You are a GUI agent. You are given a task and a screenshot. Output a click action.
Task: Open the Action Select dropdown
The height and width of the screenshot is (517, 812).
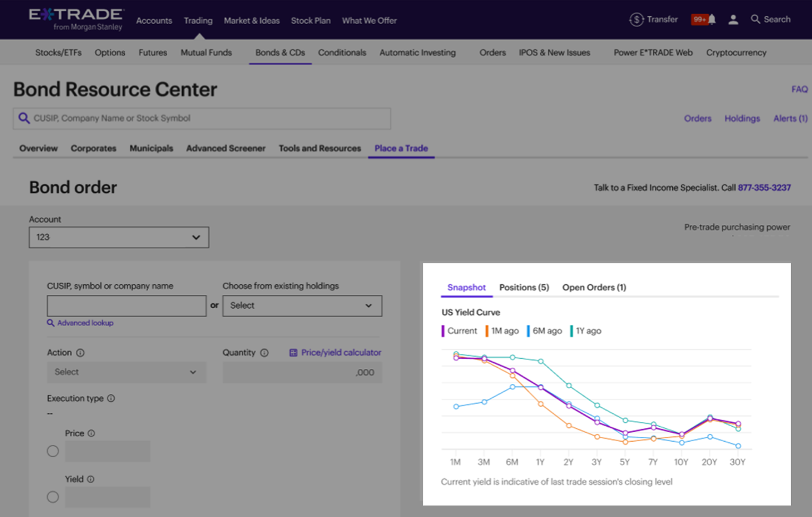[x=127, y=372]
